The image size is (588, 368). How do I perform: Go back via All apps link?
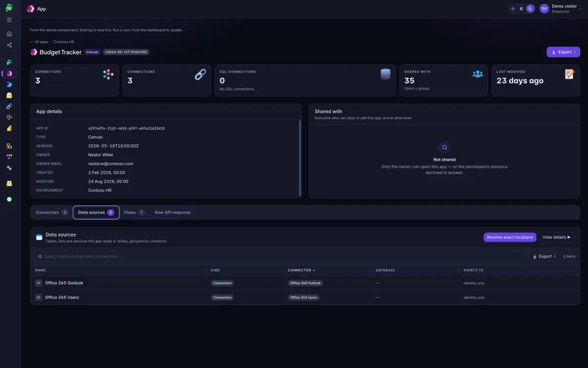(x=39, y=42)
